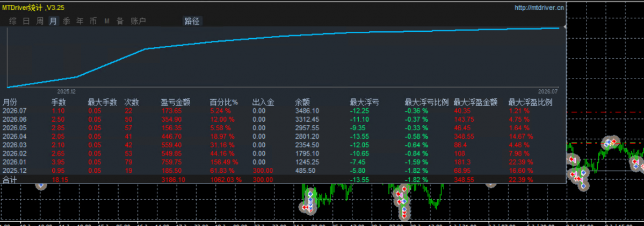Click the 路径 path button
Image resolution: width=644 pixels, height=226 pixels.
point(192,21)
